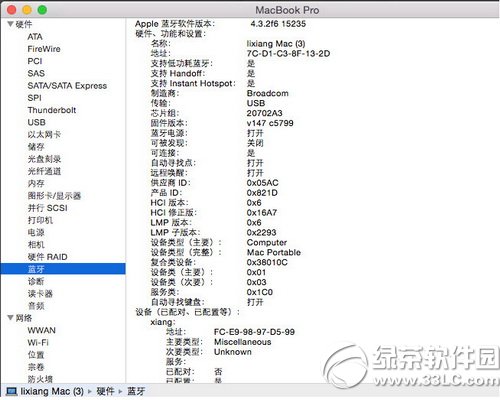Zoom the window with green button
Image resolution: width=500 pixels, height=400 pixels.
pos(42,10)
